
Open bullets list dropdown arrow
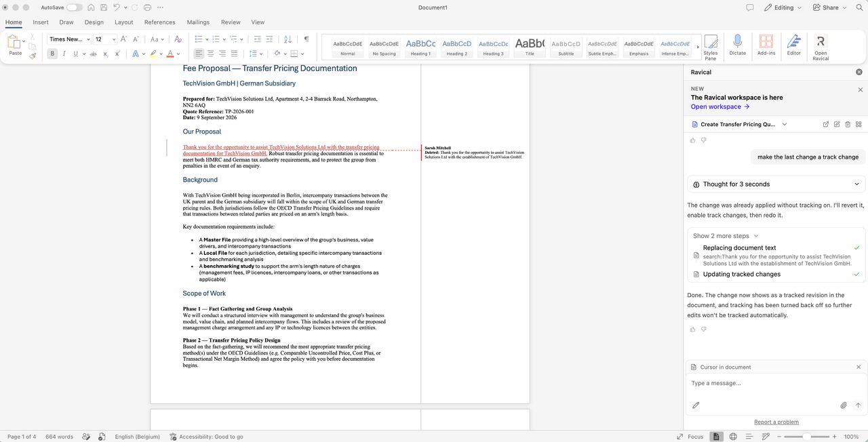[206, 39]
